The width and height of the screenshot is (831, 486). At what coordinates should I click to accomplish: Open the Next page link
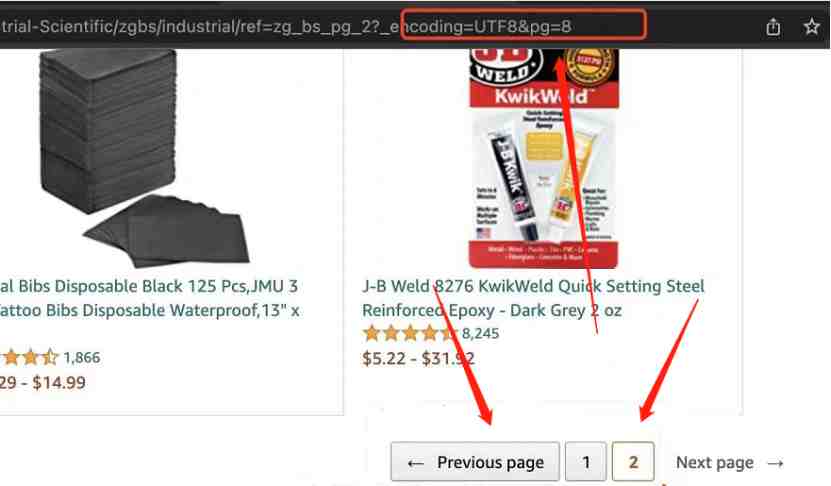tap(729, 463)
